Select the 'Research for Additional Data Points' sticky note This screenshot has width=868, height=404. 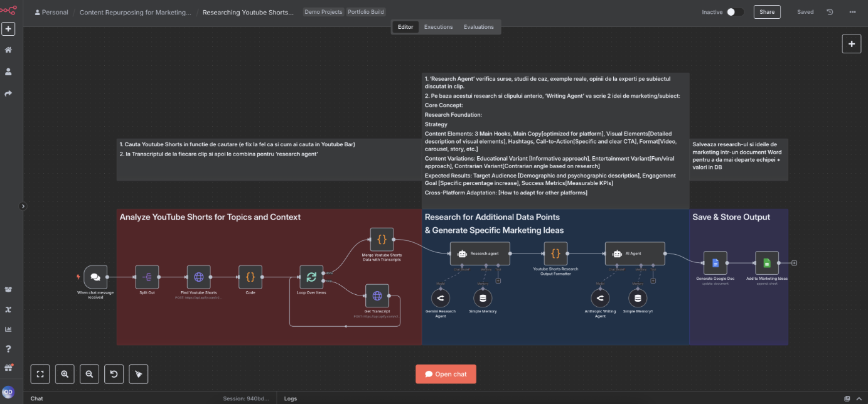[555, 277]
